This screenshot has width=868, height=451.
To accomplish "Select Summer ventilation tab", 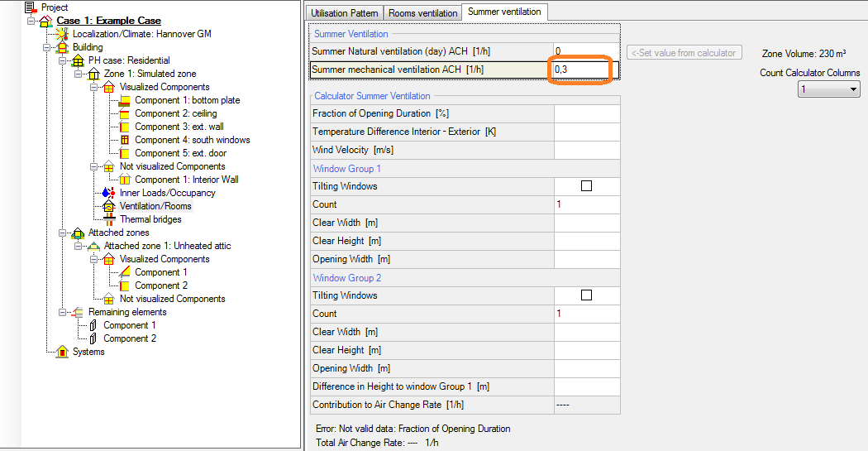I will [504, 12].
